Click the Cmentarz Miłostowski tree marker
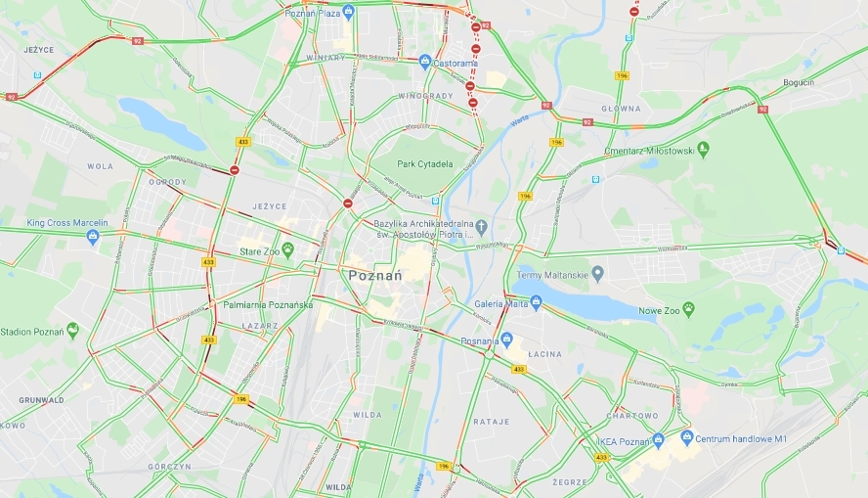Screen dimensions: 868x498 (703, 150)
